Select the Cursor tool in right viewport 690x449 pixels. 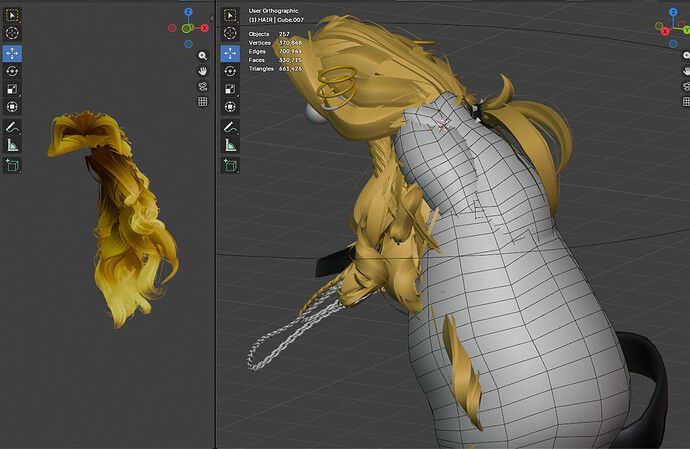point(230,33)
